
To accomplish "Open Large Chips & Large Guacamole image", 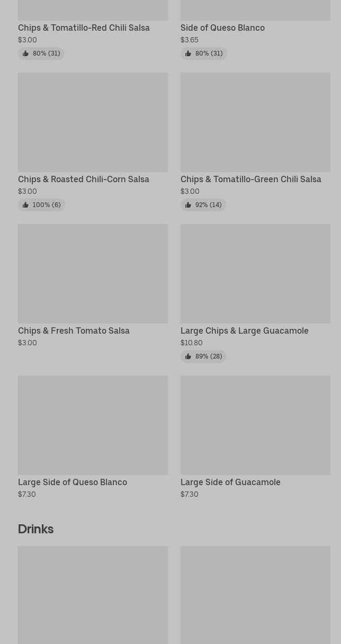I will (255, 274).
